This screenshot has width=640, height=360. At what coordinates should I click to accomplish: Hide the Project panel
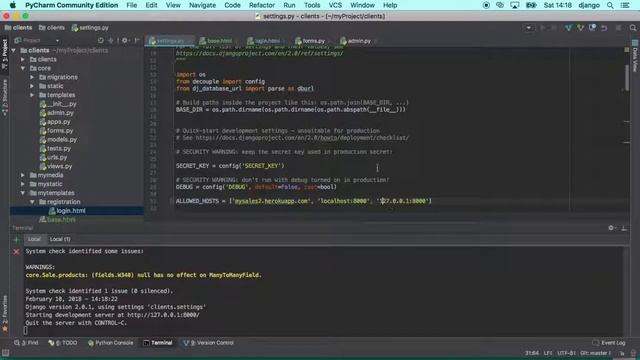coord(137,40)
